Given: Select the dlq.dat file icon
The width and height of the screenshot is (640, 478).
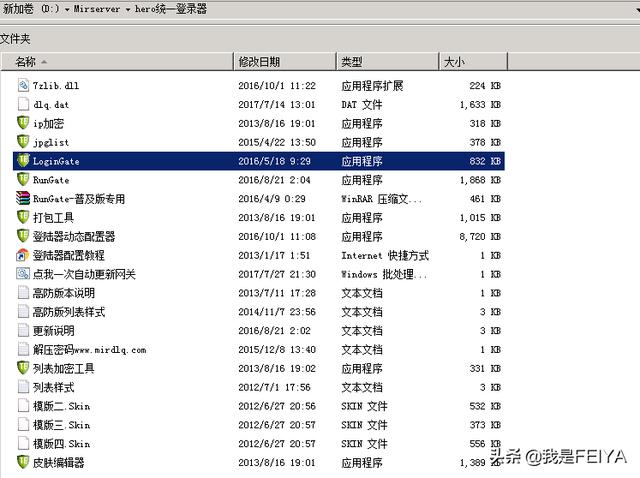Looking at the screenshot, I should click(x=23, y=104).
